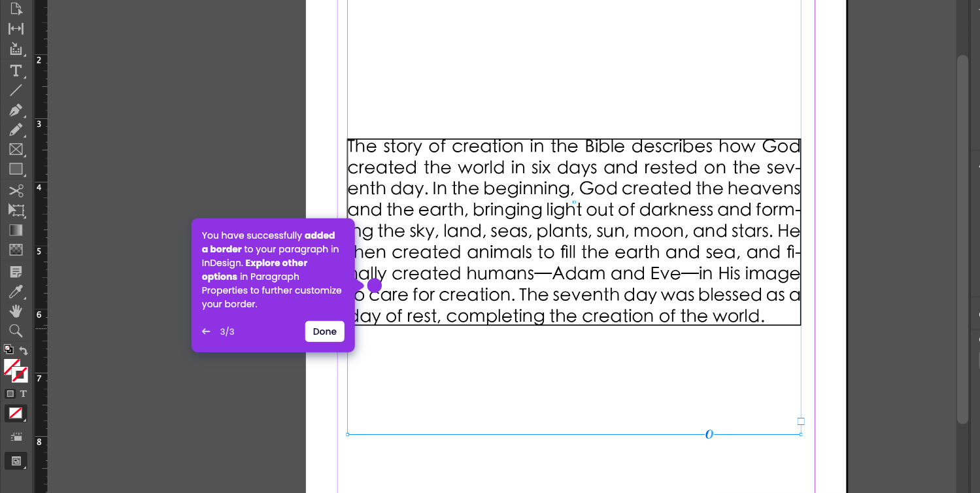980x493 pixels.
Task: Select the Gap tool
Action: click(16, 29)
